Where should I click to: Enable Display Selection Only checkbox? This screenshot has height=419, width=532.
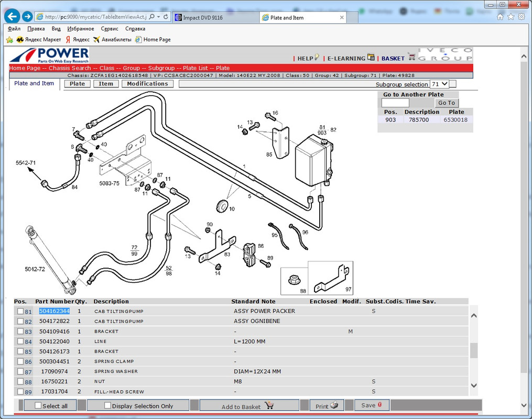[107, 405]
